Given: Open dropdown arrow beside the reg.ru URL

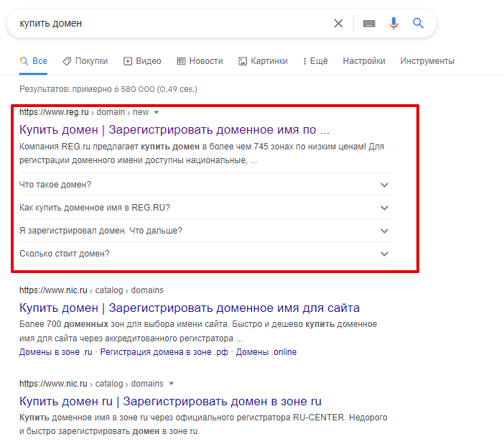Looking at the screenshot, I should [157, 112].
